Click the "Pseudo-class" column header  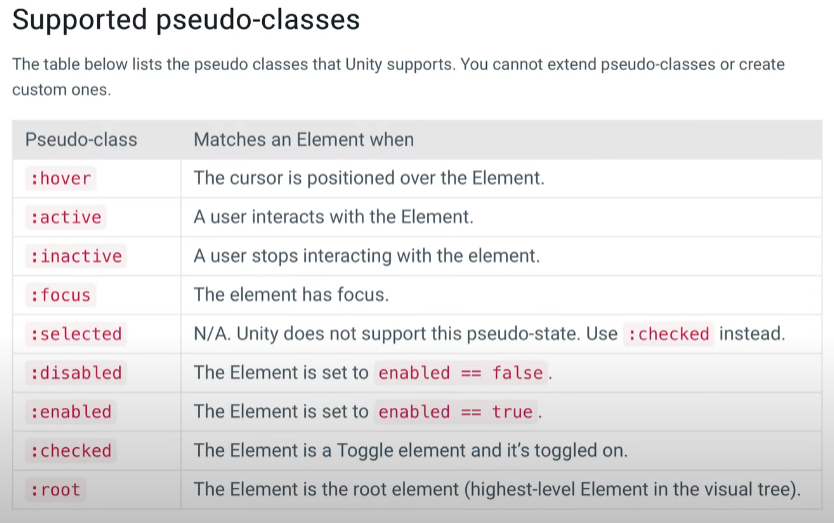(81, 140)
